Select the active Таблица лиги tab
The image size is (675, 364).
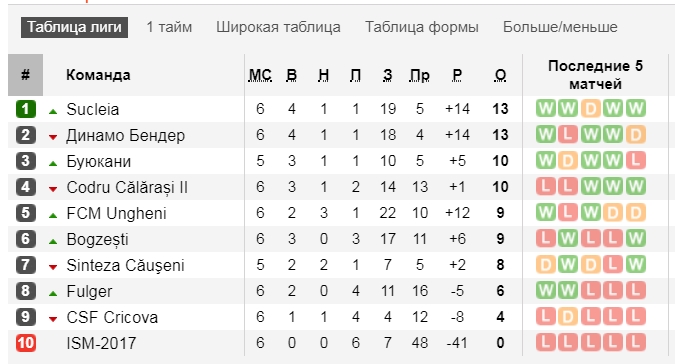[74, 27]
